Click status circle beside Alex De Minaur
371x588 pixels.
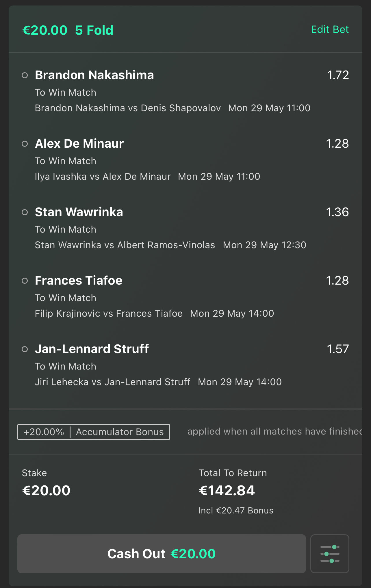25,144
